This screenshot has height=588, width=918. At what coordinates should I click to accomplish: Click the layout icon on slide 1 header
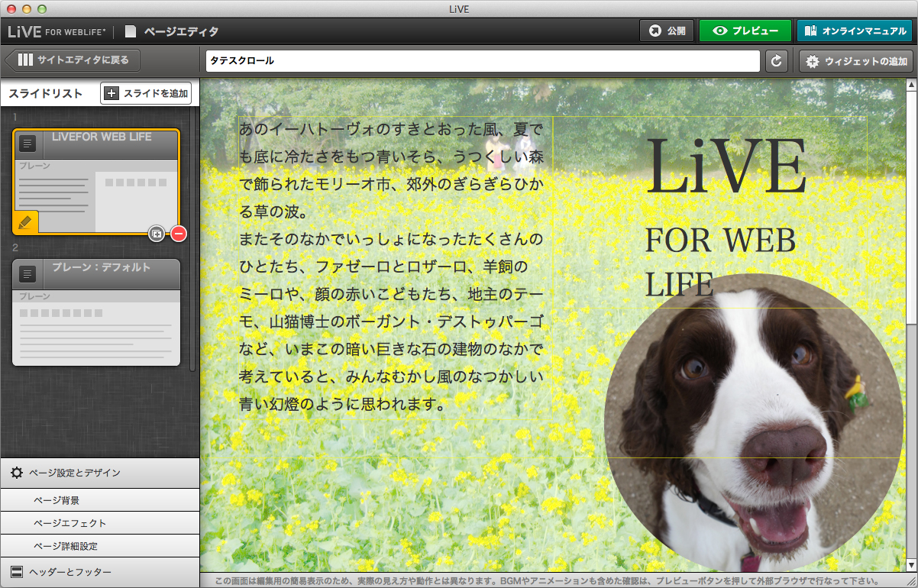point(28,144)
